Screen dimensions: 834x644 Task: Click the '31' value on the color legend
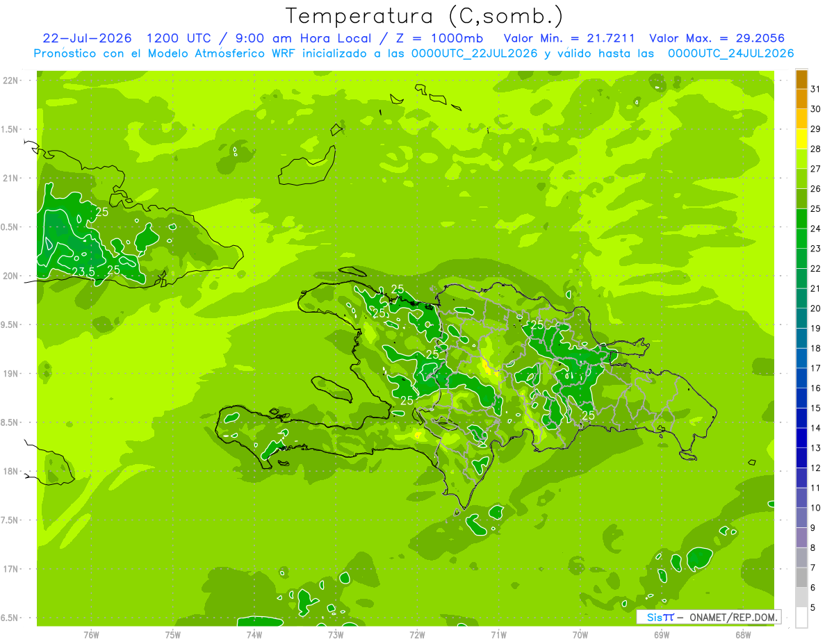coord(816,89)
